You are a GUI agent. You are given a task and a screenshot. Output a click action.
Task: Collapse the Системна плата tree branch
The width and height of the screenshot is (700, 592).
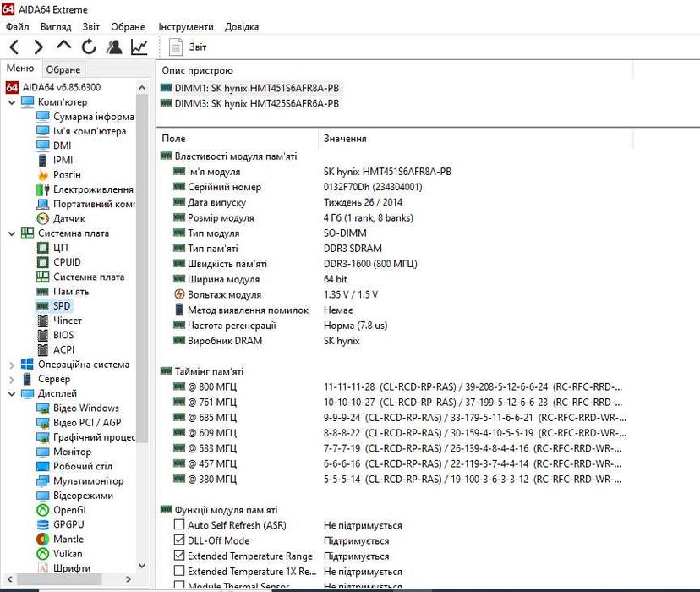tap(12, 233)
